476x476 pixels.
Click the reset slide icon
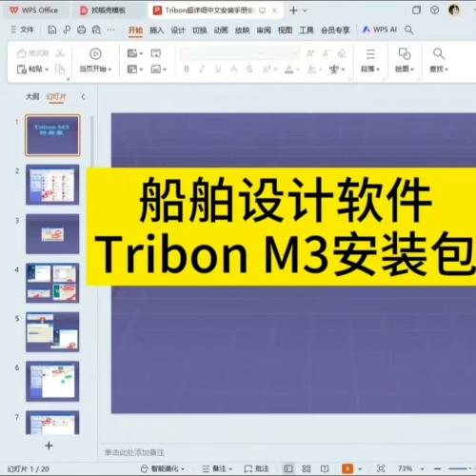pyautogui.click(x=155, y=53)
